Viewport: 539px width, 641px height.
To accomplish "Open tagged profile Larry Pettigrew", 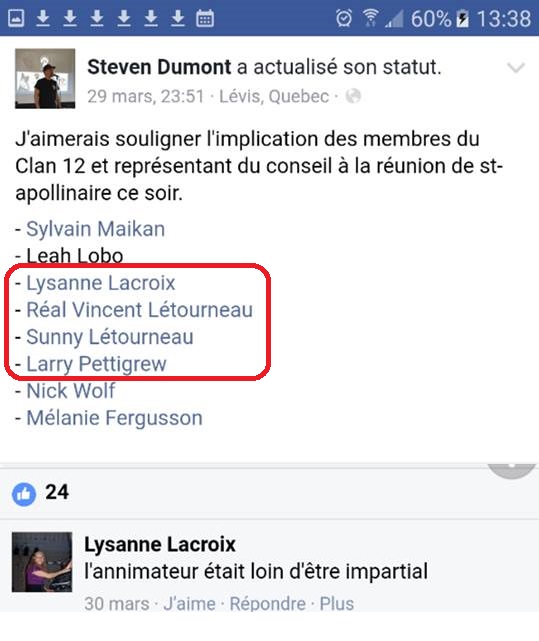I will point(97,364).
